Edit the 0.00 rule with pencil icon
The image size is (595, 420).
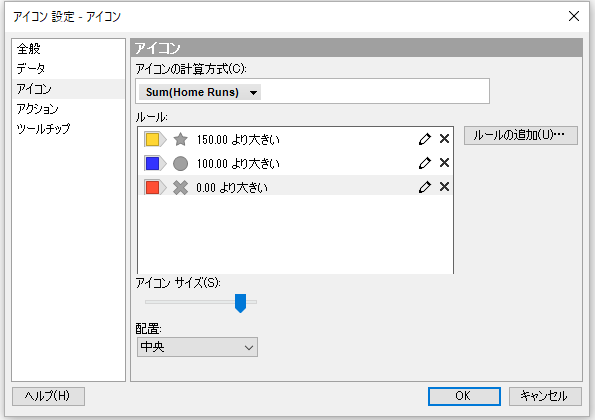click(425, 187)
